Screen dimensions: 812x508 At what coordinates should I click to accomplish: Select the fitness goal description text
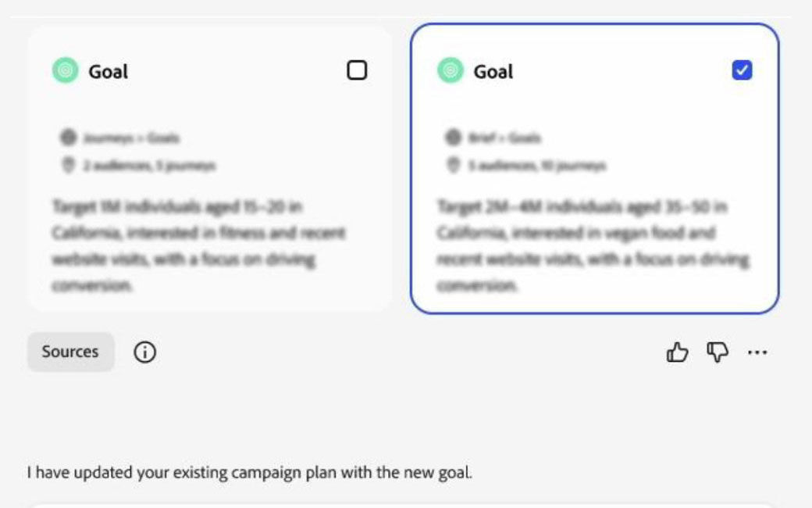(x=198, y=246)
